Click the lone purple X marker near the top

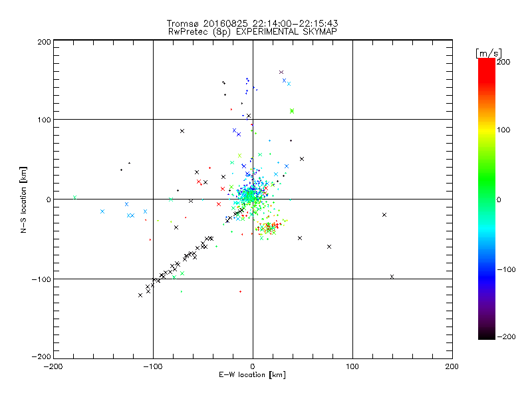point(281,72)
